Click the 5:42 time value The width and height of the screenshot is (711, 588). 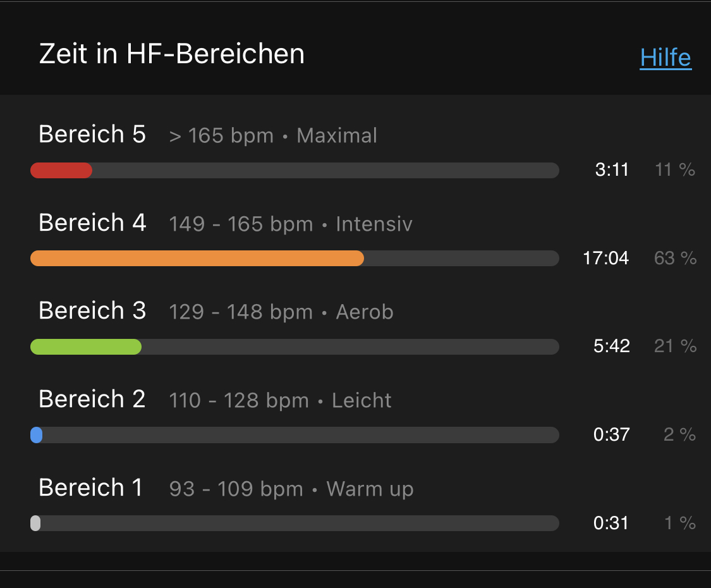[612, 346]
